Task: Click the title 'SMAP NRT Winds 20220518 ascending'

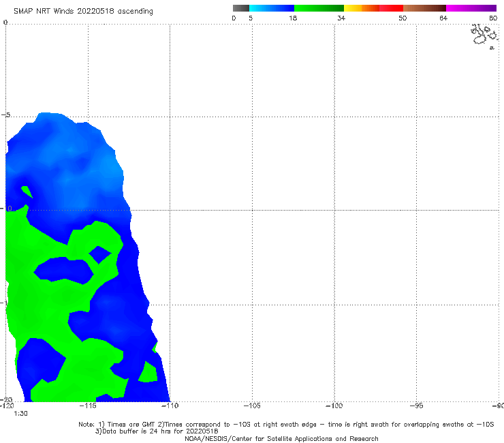Action: point(83,11)
